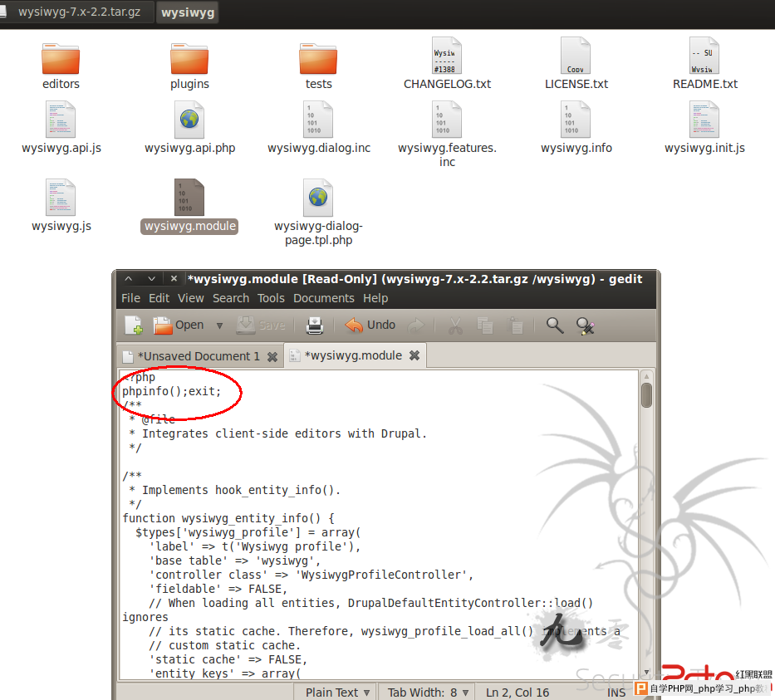This screenshot has height=700, width=775.
Task: Toggle the INS insert mode indicator
Action: [616, 693]
